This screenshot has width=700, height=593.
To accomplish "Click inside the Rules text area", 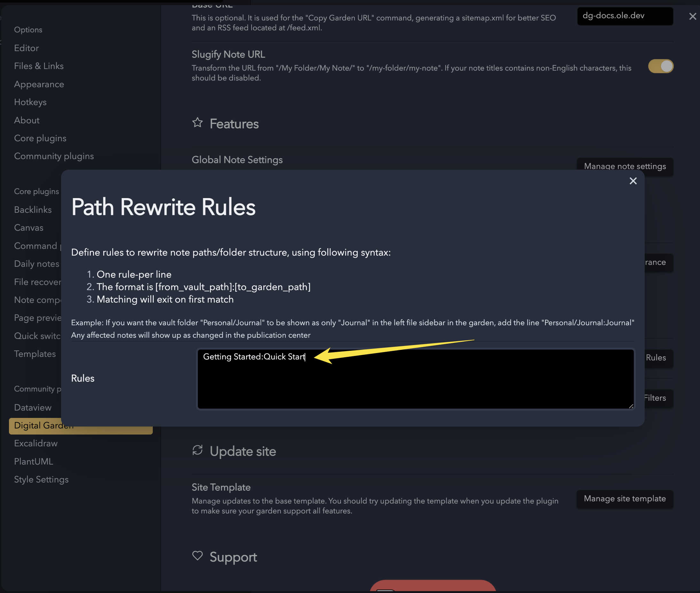I will (415, 379).
